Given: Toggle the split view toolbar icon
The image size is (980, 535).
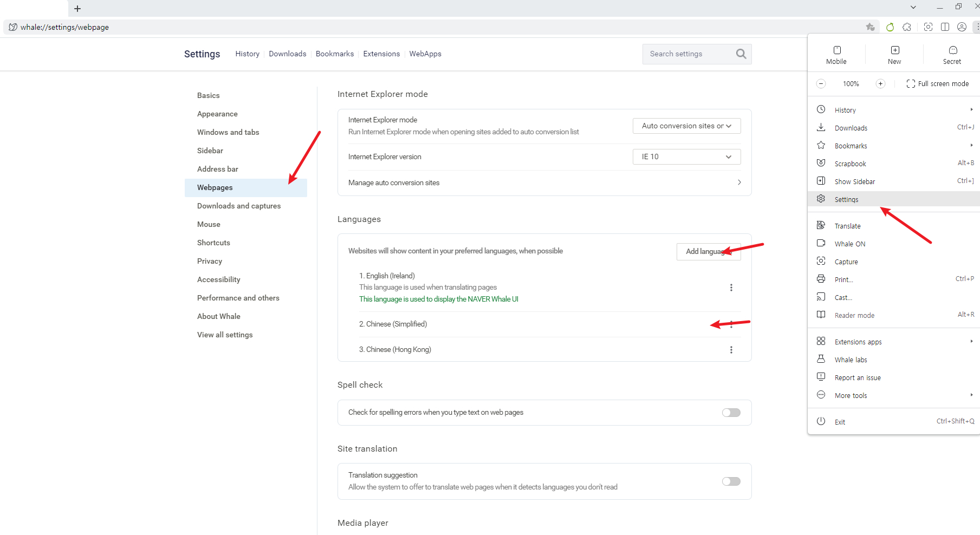Looking at the screenshot, I should [x=945, y=27].
